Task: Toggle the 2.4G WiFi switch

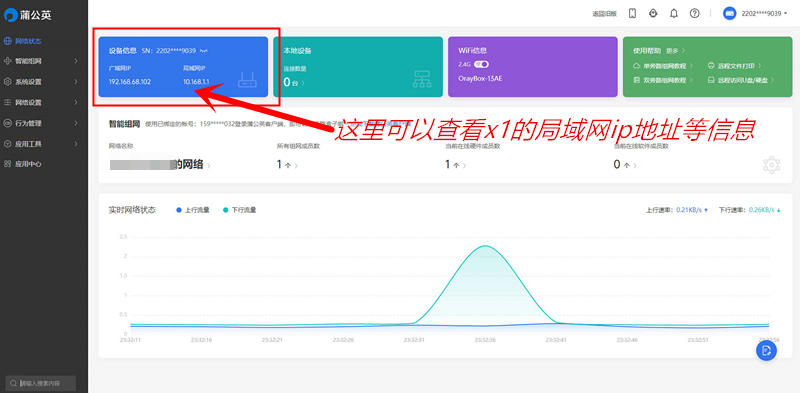Action: point(481,64)
